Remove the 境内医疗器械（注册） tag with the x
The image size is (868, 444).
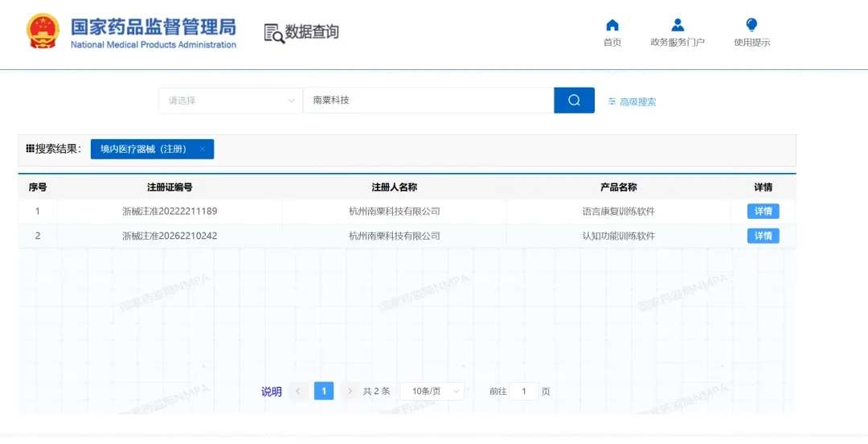coord(202,149)
